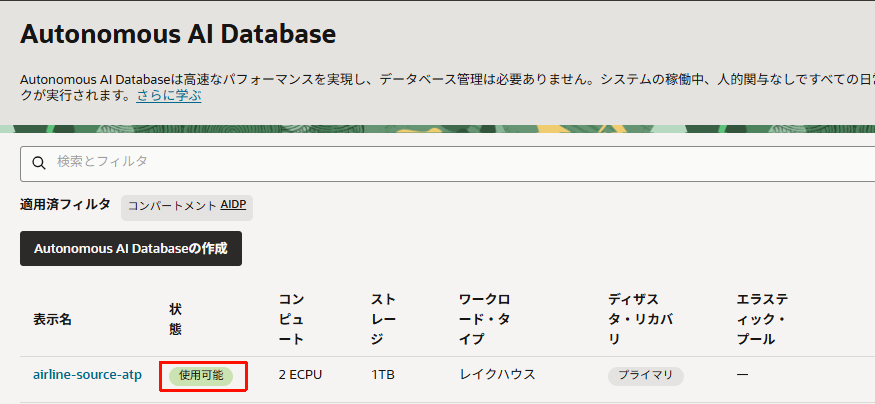Click the ワークロード・タイプ column header
The width and height of the screenshot is (875, 404).
click(x=484, y=319)
